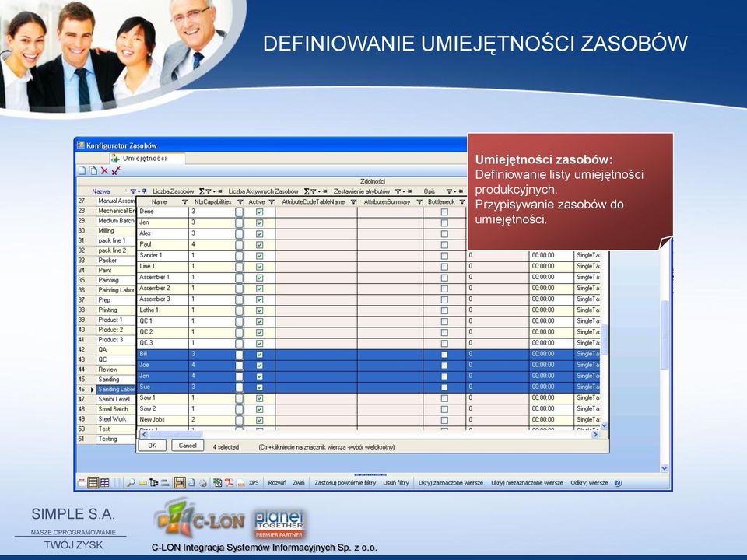Click Ukryj zaznaczone wiersze
Image resolution: width=747 pixels, height=560 pixels.
(x=451, y=483)
